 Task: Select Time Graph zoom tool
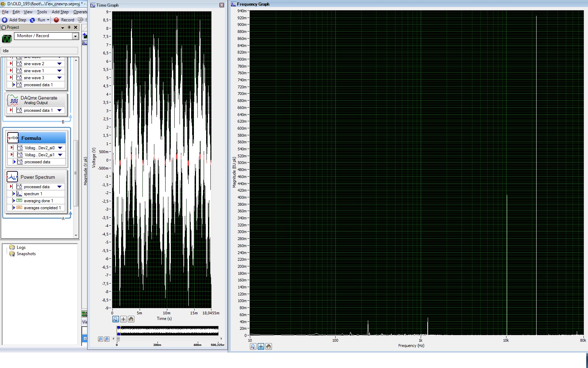[x=115, y=319]
